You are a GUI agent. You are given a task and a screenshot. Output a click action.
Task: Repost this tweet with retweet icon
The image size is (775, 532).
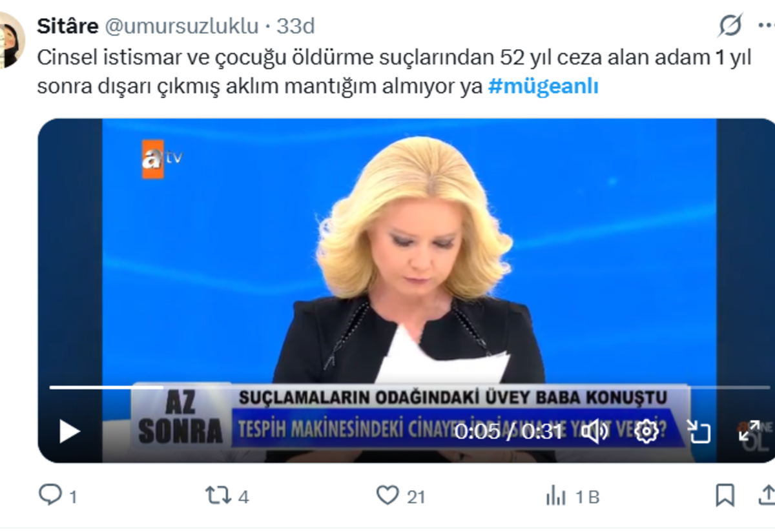coord(218,495)
